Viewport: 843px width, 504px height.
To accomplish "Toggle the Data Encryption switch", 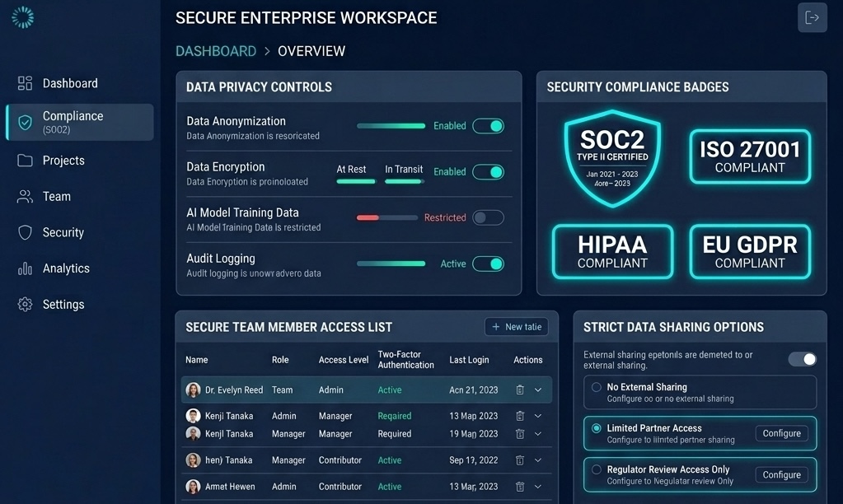I will 488,172.
